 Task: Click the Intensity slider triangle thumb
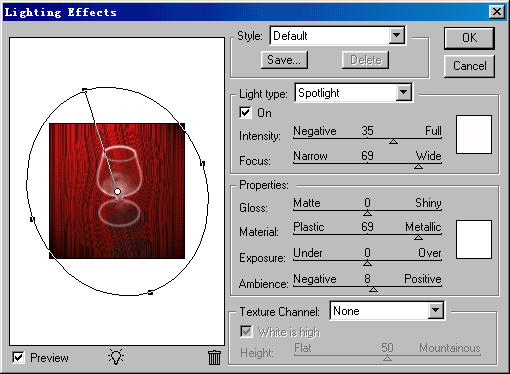click(x=393, y=142)
